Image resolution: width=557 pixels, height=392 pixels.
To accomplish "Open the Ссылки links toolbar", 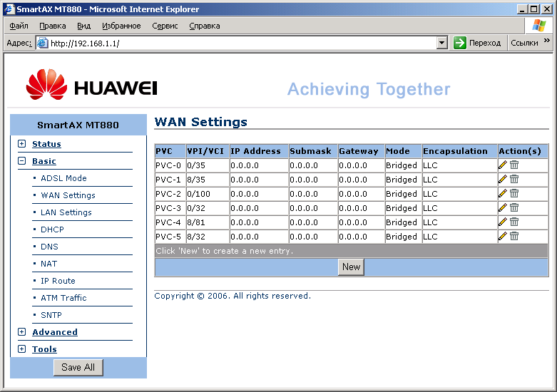I will [x=524, y=43].
